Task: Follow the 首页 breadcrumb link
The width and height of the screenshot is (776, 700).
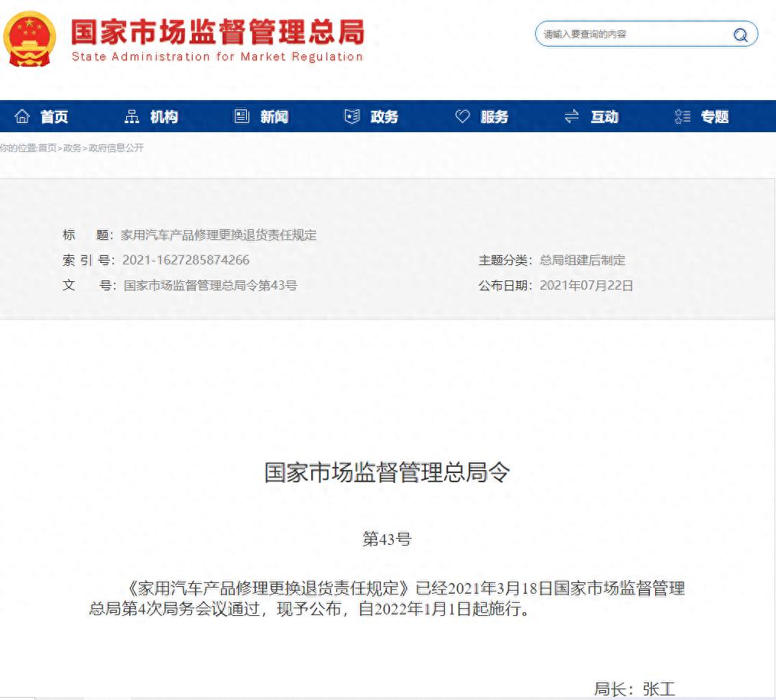Action: [47, 148]
